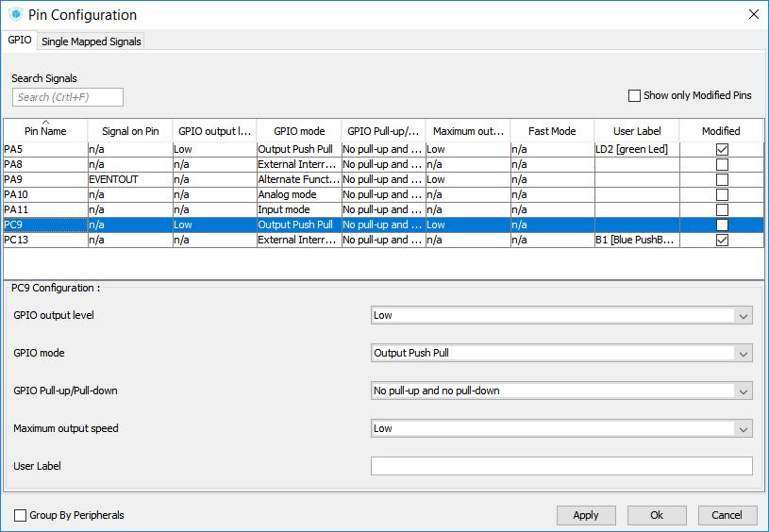The height and width of the screenshot is (532, 769).
Task: Click Output Push Pull cell in PA5 row
Action: 299,150
